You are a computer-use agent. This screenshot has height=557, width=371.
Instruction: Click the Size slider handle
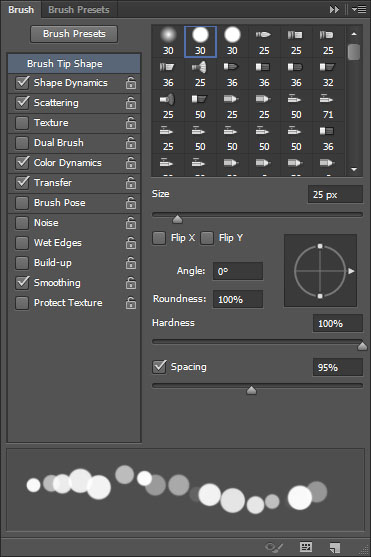point(177,219)
